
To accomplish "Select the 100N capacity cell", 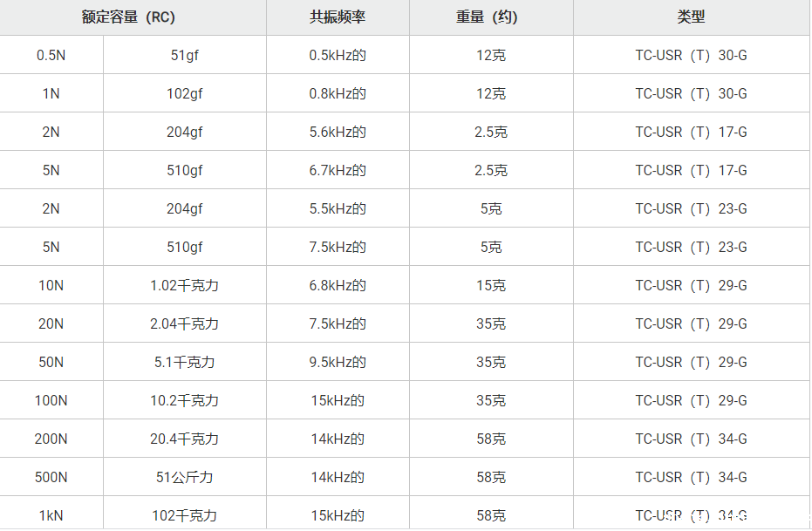I will (51, 400).
